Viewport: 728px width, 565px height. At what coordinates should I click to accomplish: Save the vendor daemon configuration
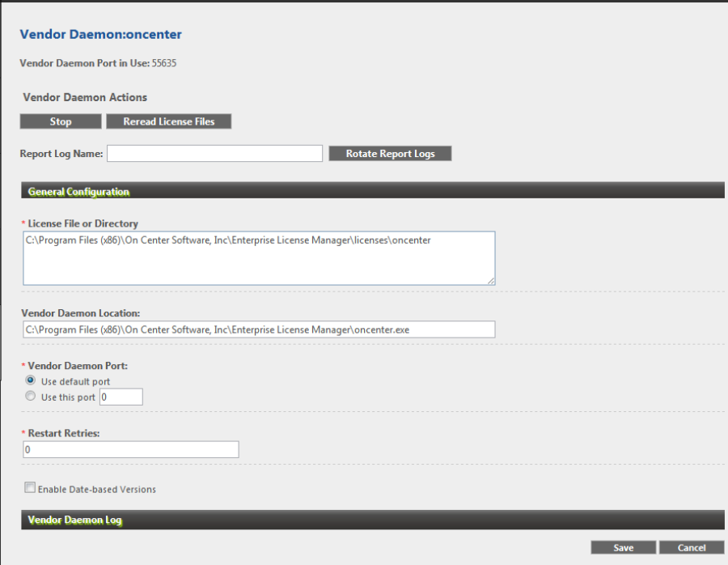point(623,548)
